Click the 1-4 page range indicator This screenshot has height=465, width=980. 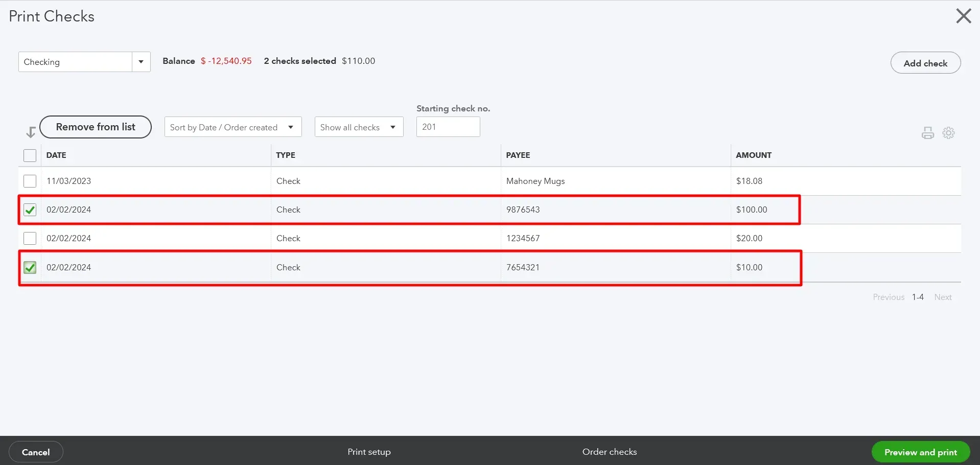pyautogui.click(x=918, y=297)
